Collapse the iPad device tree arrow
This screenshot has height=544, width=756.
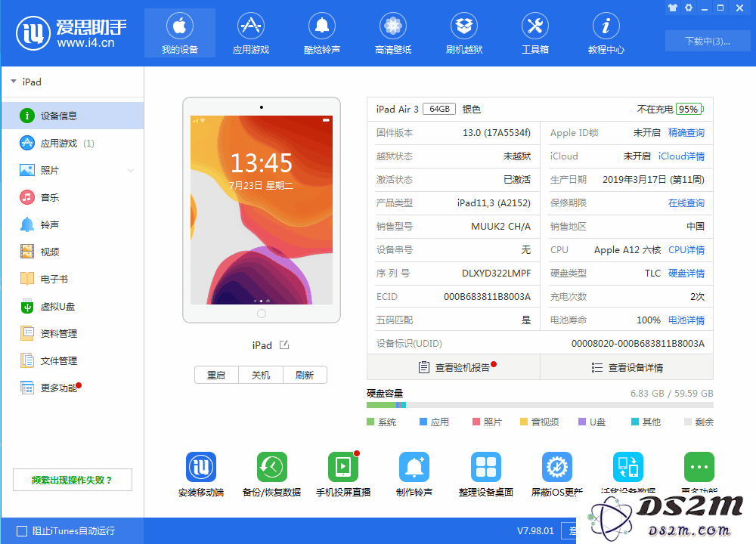pyautogui.click(x=14, y=82)
